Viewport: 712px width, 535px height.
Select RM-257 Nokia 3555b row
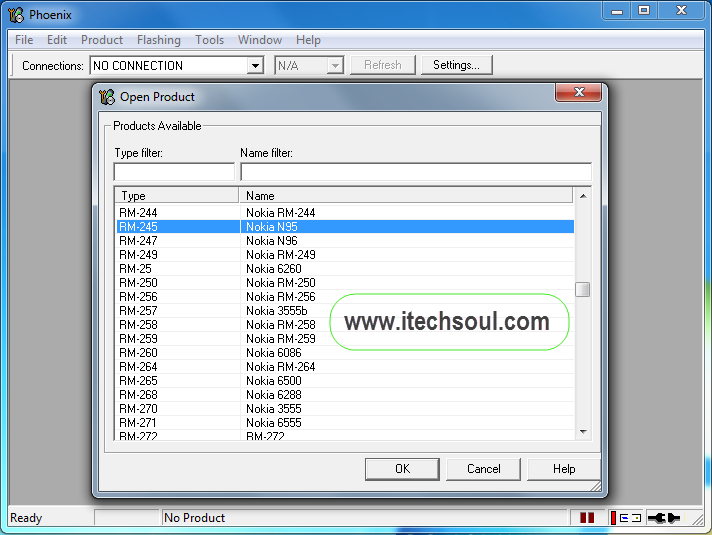click(345, 311)
